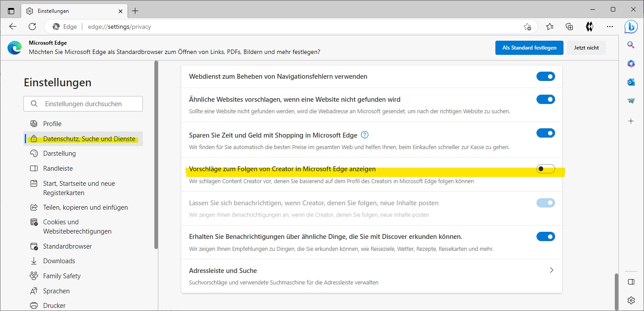This screenshot has height=311, width=644.
Task: Reload the page with refresh icon
Action: pyautogui.click(x=32, y=27)
